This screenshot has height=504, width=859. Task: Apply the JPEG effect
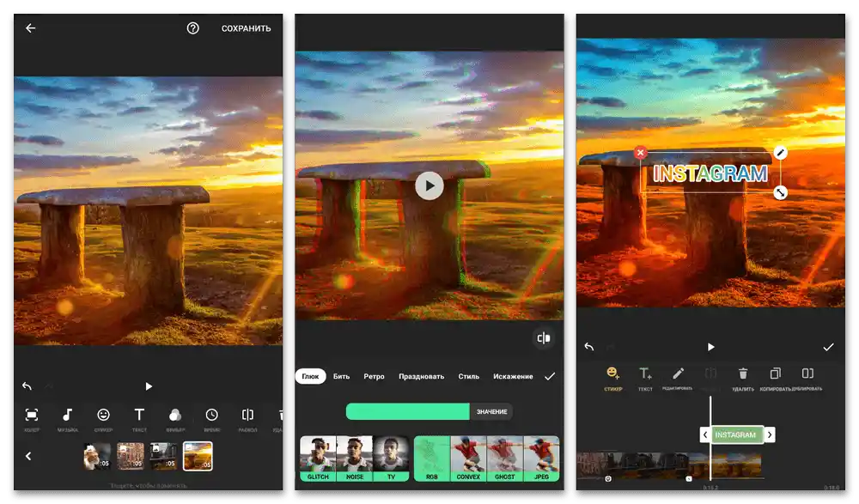point(541,458)
